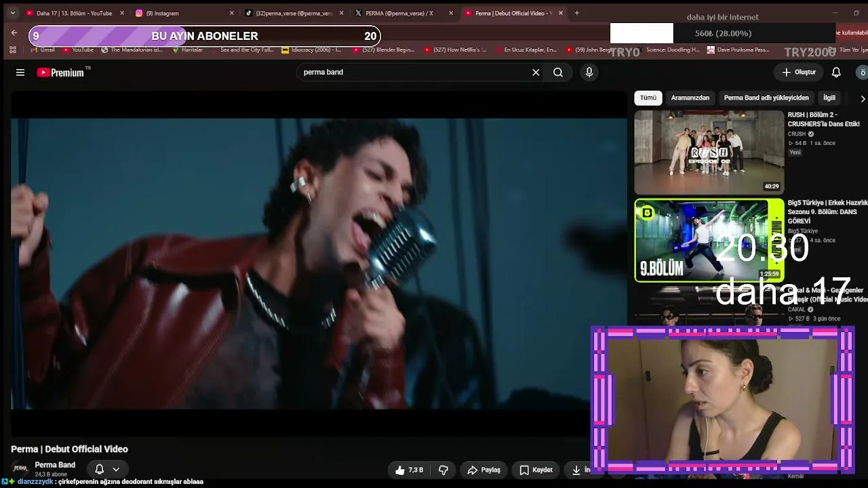Close the Daha 17 YouTube tab

coord(122,13)
